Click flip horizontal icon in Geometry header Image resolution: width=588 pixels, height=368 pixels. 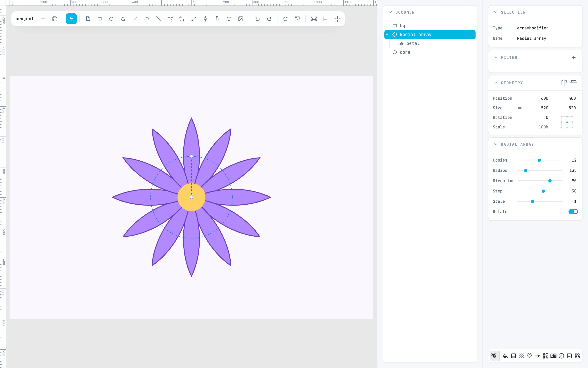[564, 83]
